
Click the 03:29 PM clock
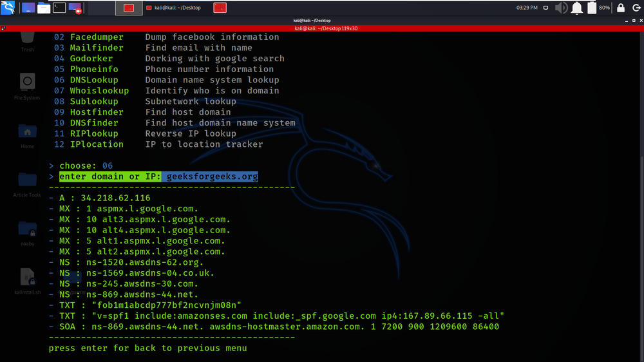527,8
